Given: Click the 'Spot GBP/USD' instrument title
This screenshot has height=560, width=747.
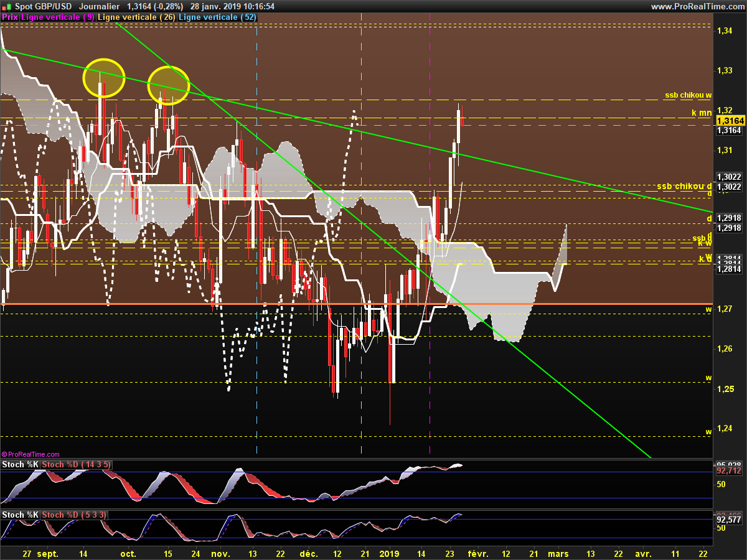Looking at the screenshot, I should [43, 6].
